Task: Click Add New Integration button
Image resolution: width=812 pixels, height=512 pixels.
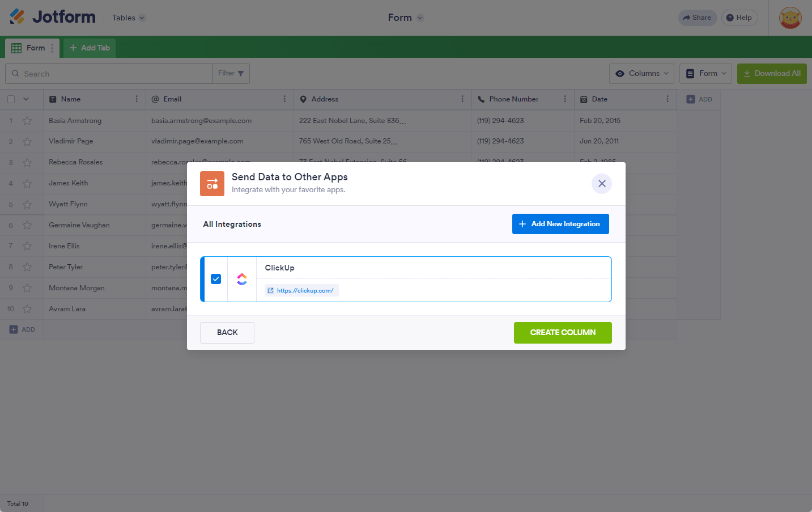Action: click(x=560, y=224)
